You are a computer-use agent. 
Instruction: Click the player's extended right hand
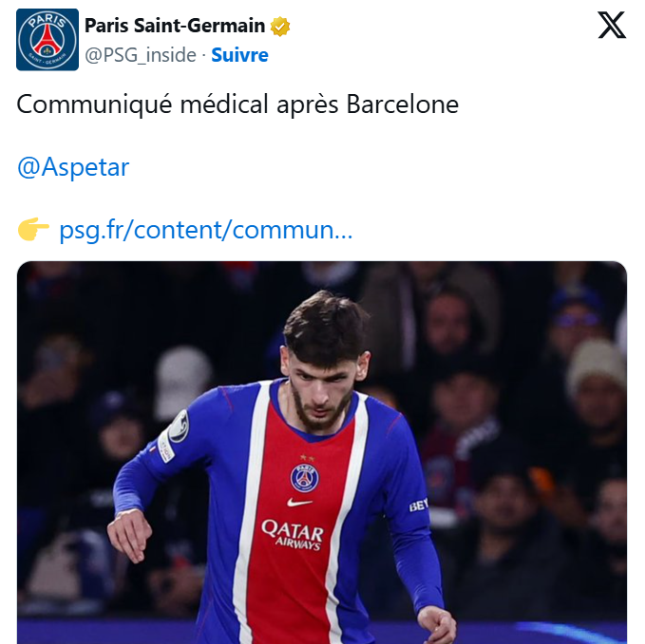click(x=129, y=536)
